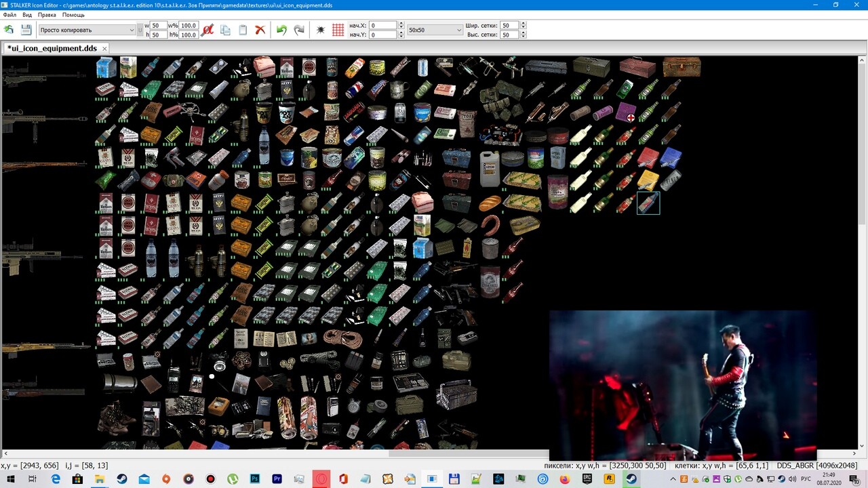This screenshot has width=868, height=488.
Task: Toggle the black splat marker icon
Action: point(321,30)
